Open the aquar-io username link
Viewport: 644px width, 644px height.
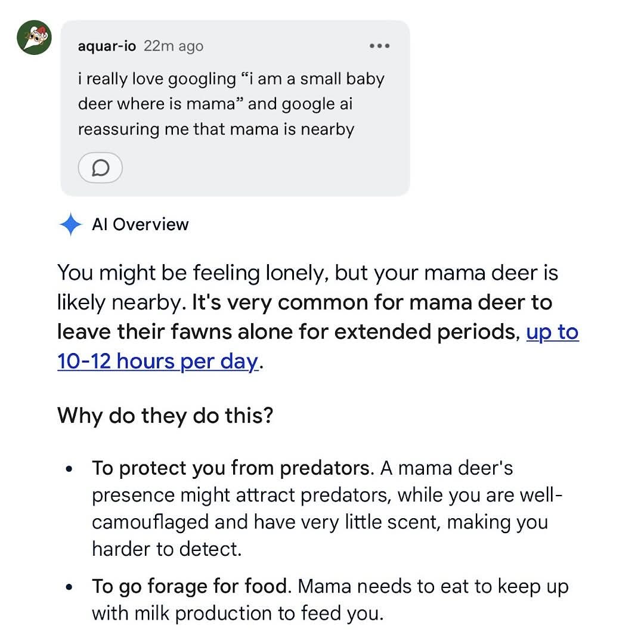107,46
